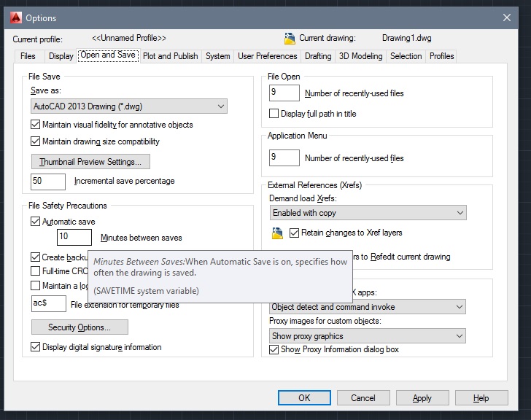The width and height of the screenshot is (531, 420).
Task: Click the Thumbnail Preview Settings button
Action: [91, 161]
